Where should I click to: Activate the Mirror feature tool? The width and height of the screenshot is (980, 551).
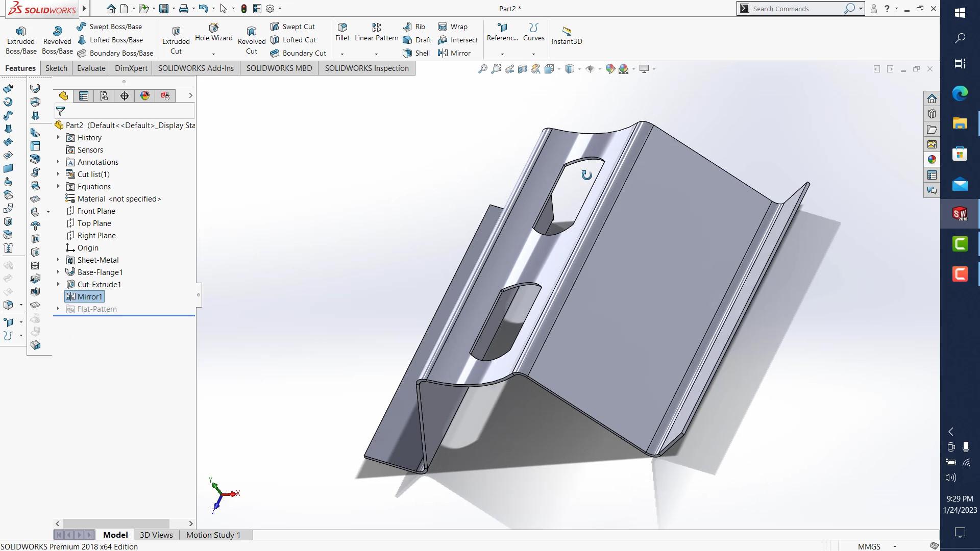456,53
